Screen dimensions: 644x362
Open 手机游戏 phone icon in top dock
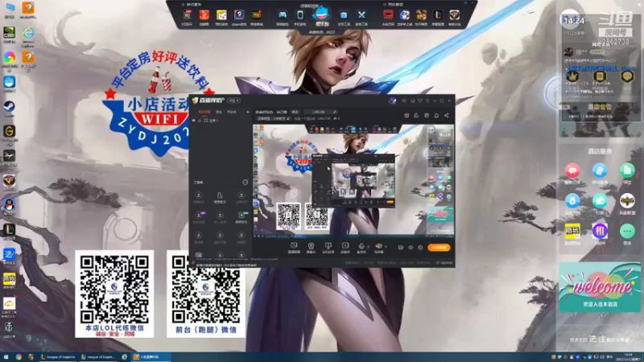pyautogui.click(x=299, y=17)
